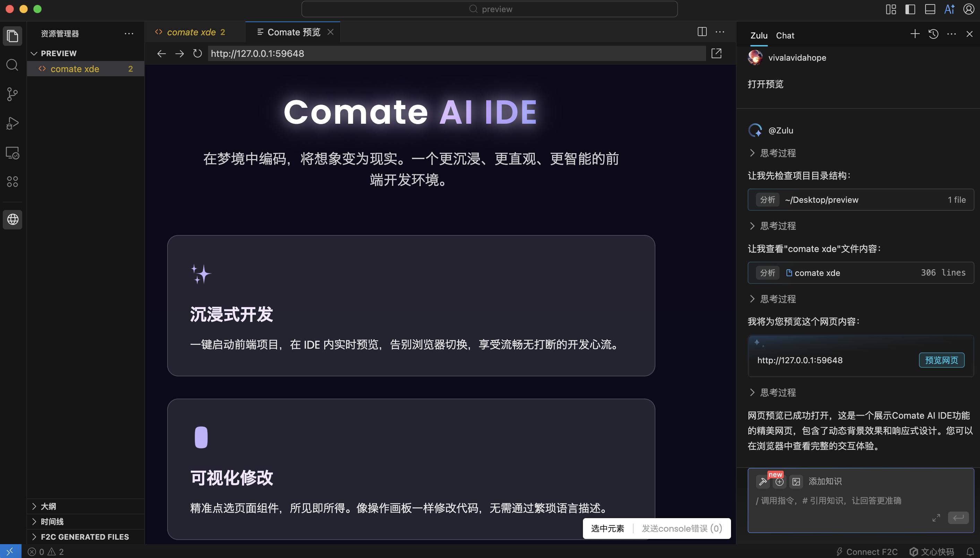Click the remote window indicator in status bar
This screenshot has height=558, width=980.
coord(10,551)
